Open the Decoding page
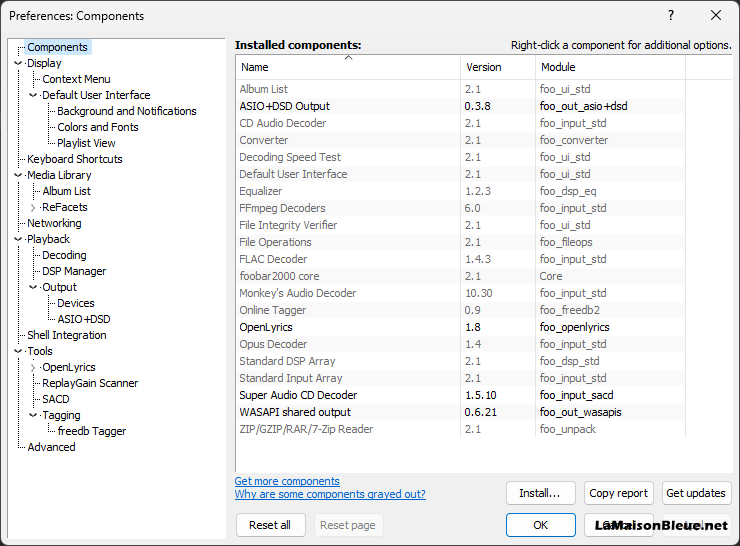Viewport: 740px width, 546px height. coord(64,255)
